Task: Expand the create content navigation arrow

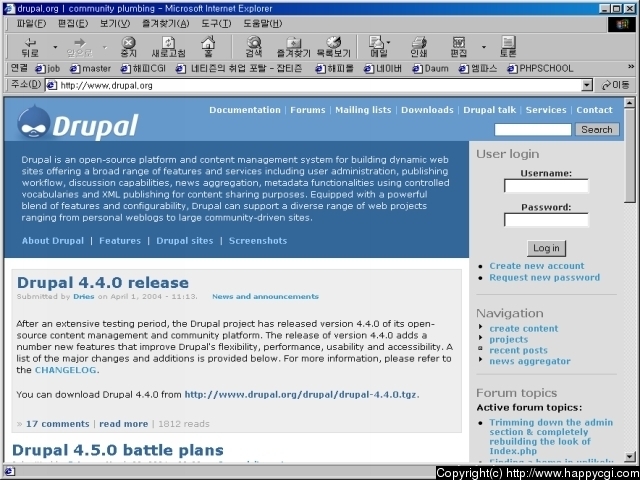Action: [481, 327]
